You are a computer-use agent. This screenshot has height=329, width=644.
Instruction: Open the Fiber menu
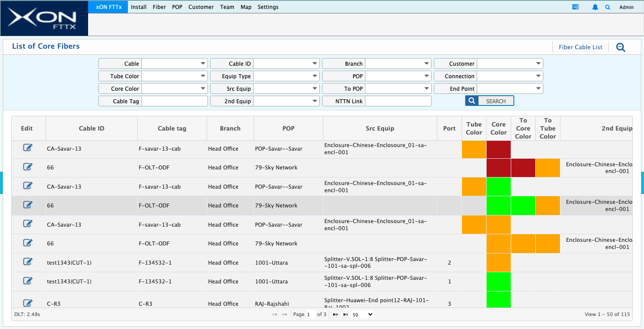[x=159, y=7]
